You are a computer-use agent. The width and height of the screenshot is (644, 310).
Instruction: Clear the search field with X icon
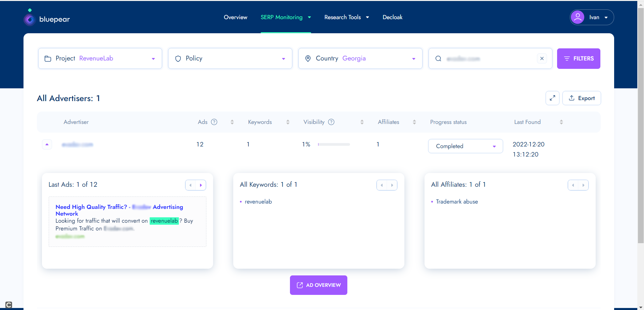pyautogui.click(x=542, y=58)
